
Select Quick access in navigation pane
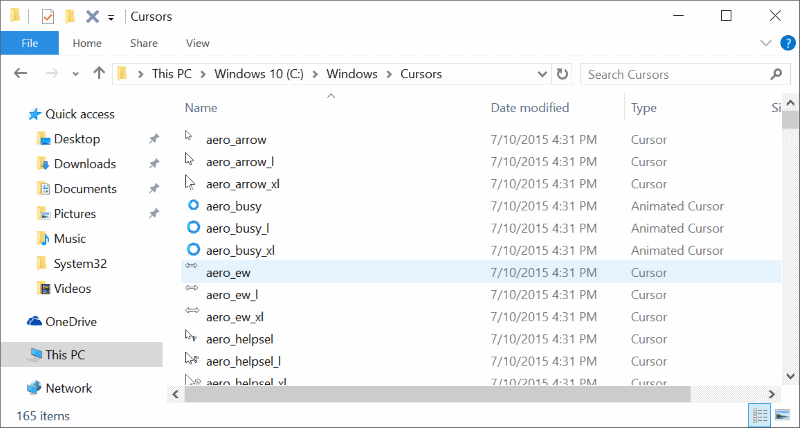[80, 114]
